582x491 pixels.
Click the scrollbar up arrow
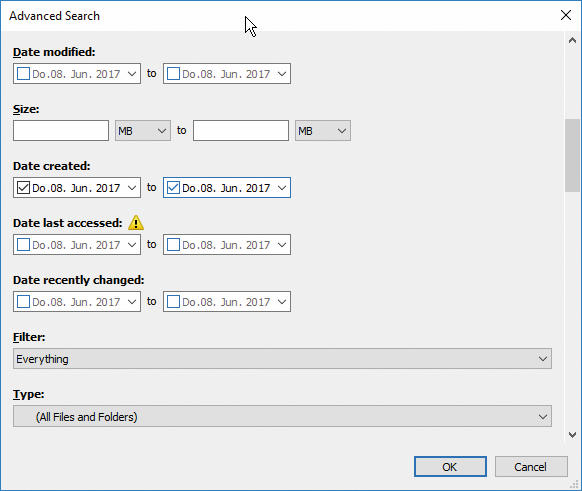click(x=572, y=40)
